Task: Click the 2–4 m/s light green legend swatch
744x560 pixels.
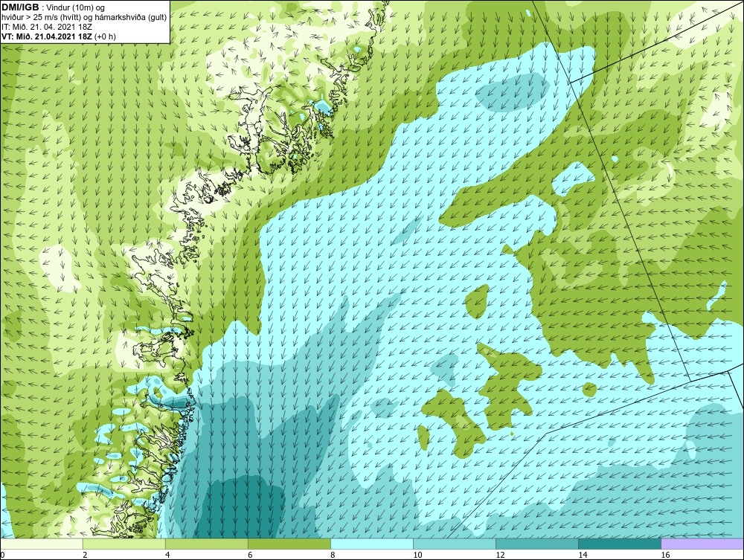Action: (x=124, y=544)
